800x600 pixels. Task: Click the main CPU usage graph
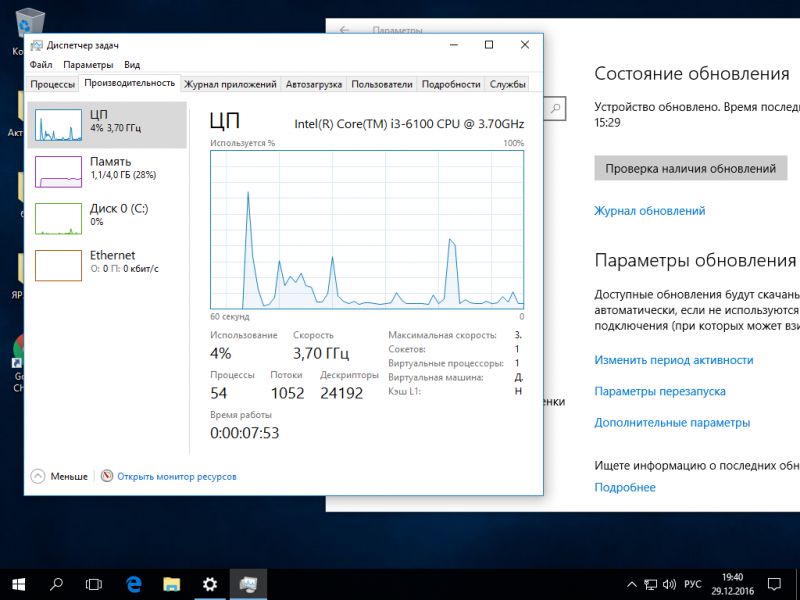coord(367,230)
